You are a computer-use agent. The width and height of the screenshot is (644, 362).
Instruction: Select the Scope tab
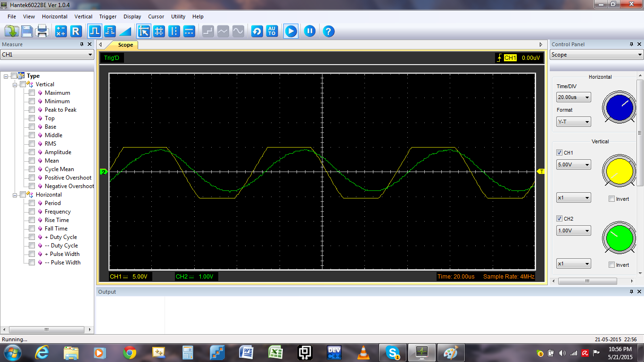click(125, 45)
